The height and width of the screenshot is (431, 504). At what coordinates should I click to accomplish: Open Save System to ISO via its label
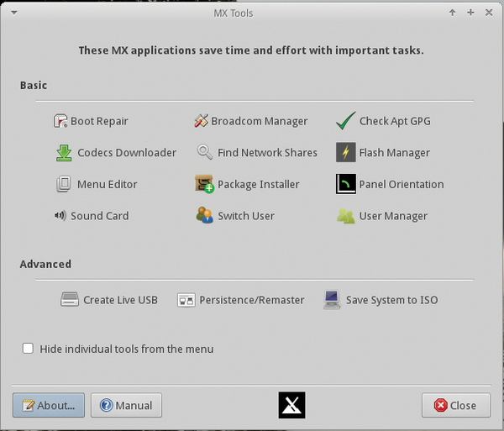391,300
